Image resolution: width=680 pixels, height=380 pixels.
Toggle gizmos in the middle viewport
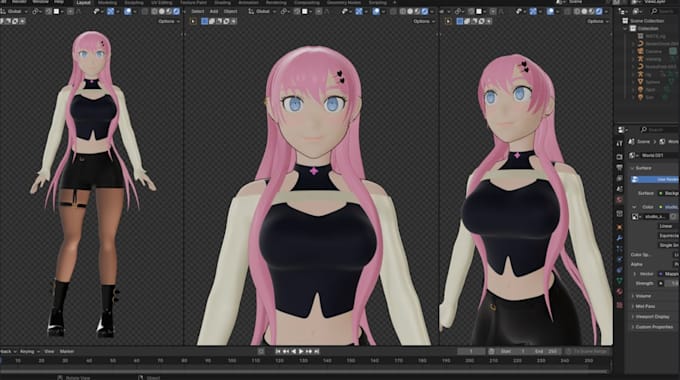(x=360, y=11)
